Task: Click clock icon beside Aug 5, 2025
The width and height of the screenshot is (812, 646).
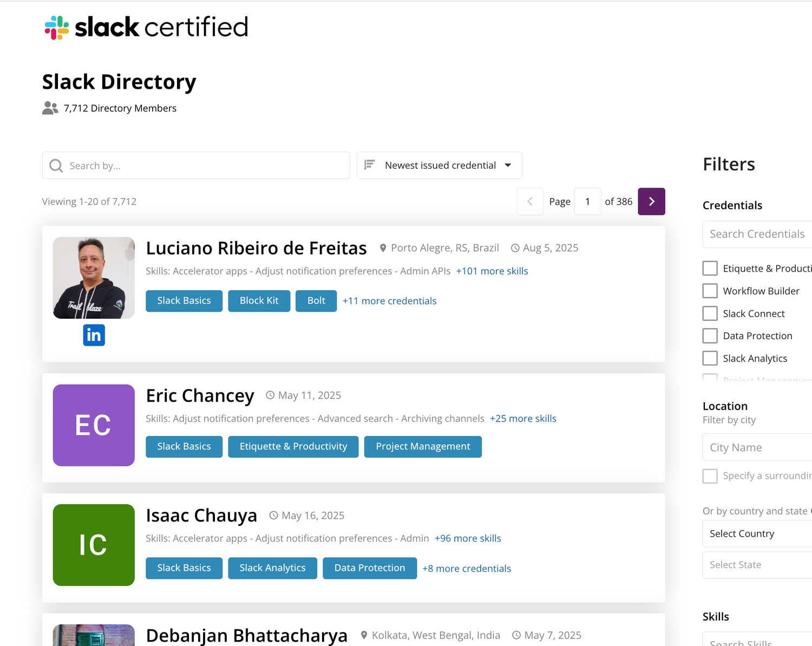Action: 515,248
